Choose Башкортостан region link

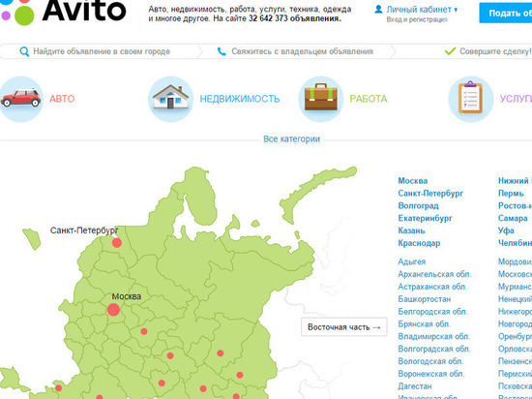(x=425, y=299)
